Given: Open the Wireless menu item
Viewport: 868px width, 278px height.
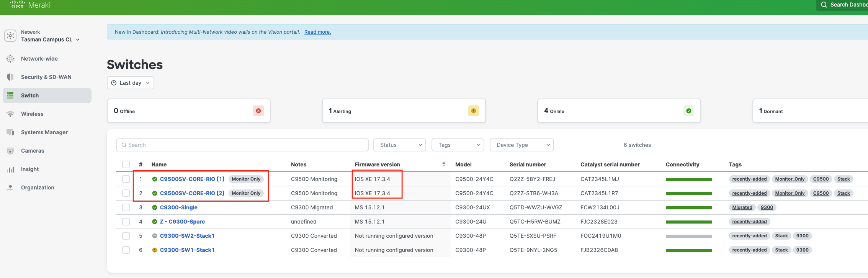Looking at the screenshot, I should tap(32, 114).
